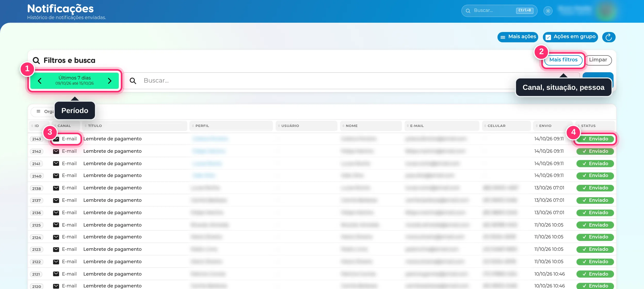Screen dimensions: 644x289
Task: Click the envelope icon in row 2138
Action: pos(56,188)
